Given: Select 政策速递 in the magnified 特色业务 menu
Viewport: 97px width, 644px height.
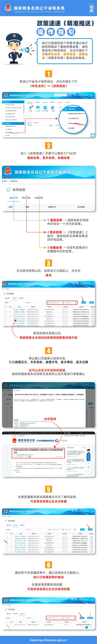Looking at the screenshot, I should tap(71, 123).
